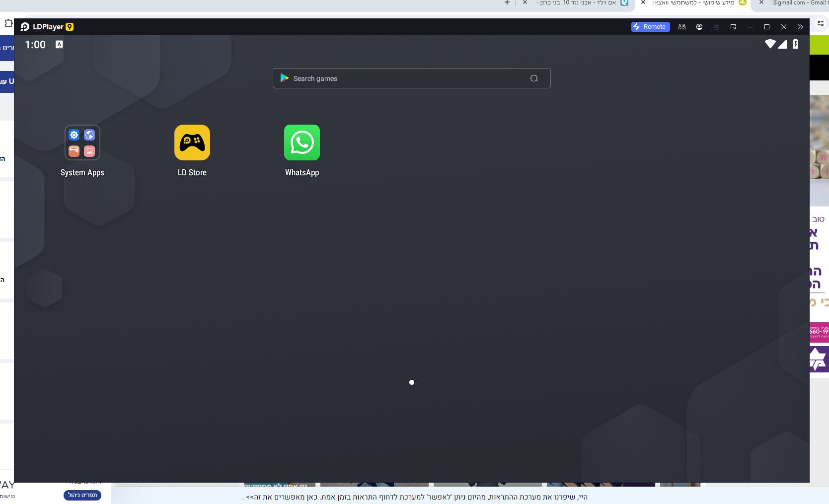Expand the LDPlayer sidebar with the double chevron
The image size is (829, 504).
[x=800, y=27]
